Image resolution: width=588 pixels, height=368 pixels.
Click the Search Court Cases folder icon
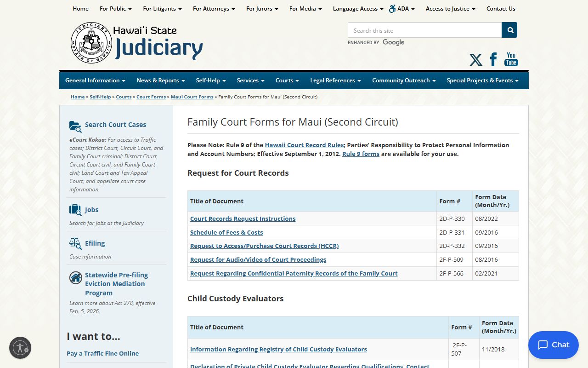(x=75, y=126)
